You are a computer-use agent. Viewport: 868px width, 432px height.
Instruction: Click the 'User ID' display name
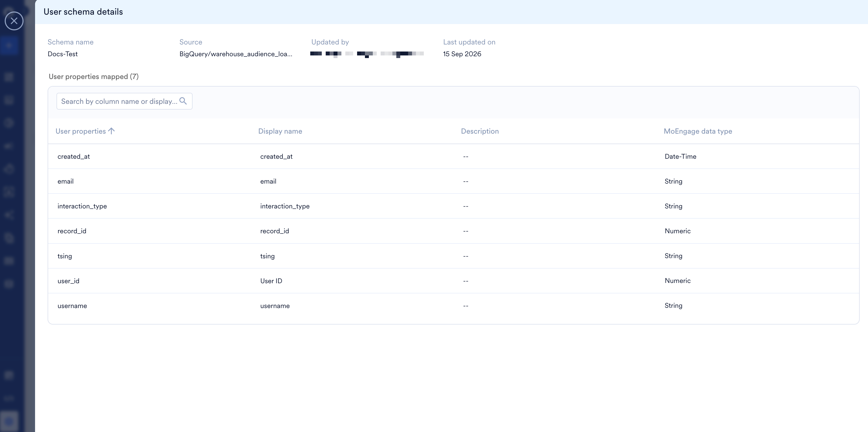(x=271, y=281)
